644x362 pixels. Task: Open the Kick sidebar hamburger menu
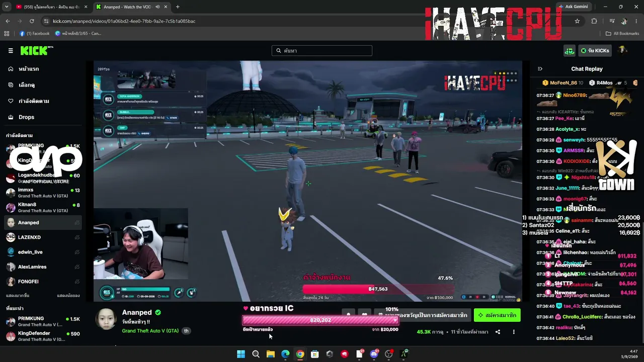point(11,51)
